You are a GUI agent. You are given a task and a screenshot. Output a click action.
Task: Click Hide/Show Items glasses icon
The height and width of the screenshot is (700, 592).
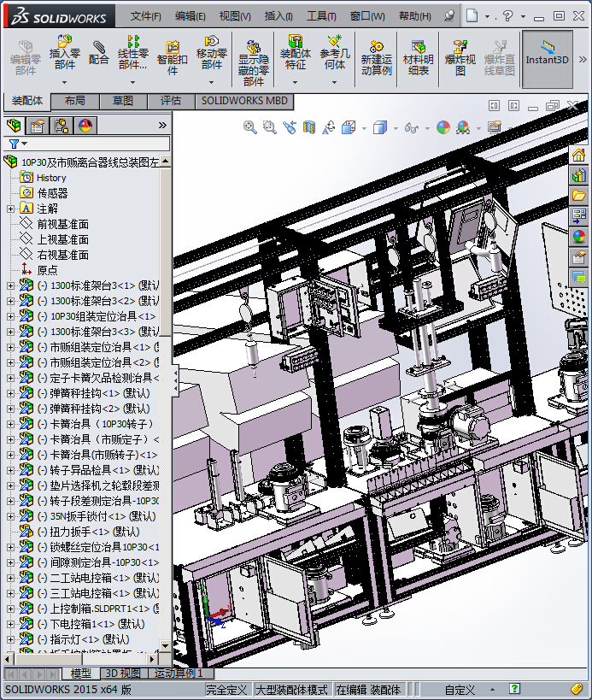411,128
